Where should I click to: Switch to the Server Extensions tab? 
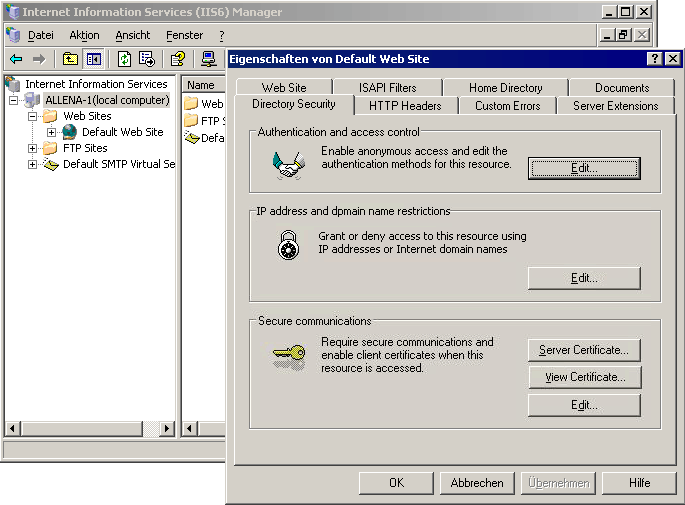click(x=616, y=106)
